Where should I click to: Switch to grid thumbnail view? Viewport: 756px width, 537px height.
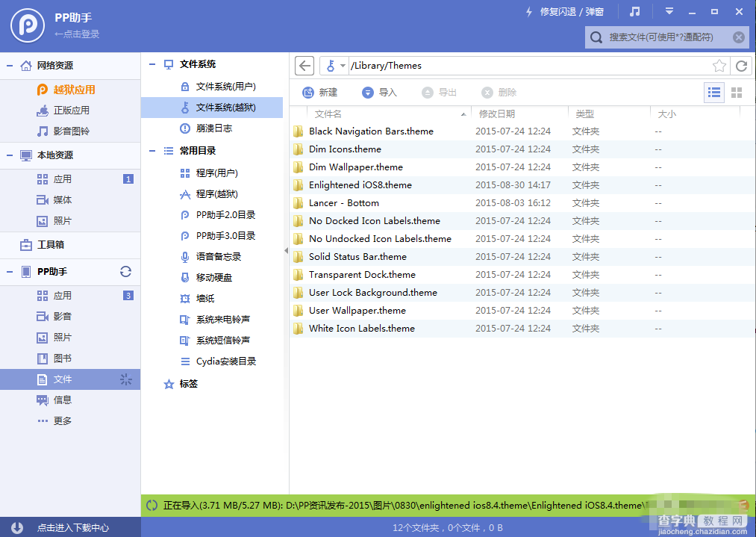[737, 93]
